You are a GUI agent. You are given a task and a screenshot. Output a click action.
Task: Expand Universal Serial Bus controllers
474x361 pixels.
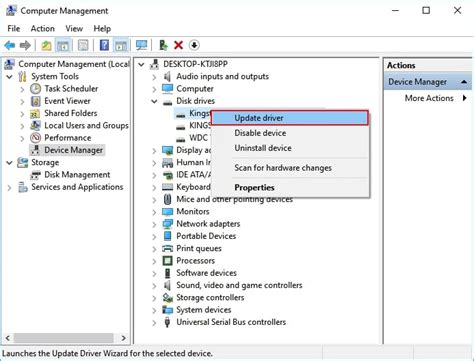point(154,322)
